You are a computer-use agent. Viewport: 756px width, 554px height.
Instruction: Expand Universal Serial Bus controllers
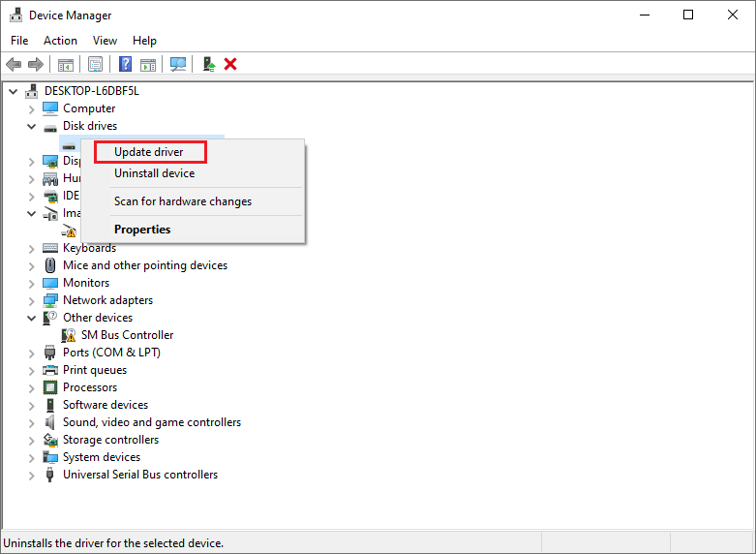point(31,476)
